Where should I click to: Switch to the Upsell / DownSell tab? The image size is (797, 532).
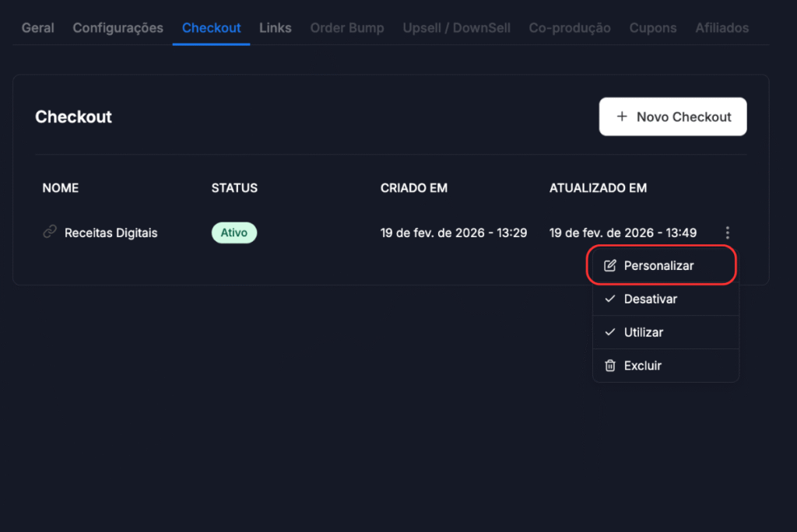[456, 28]
